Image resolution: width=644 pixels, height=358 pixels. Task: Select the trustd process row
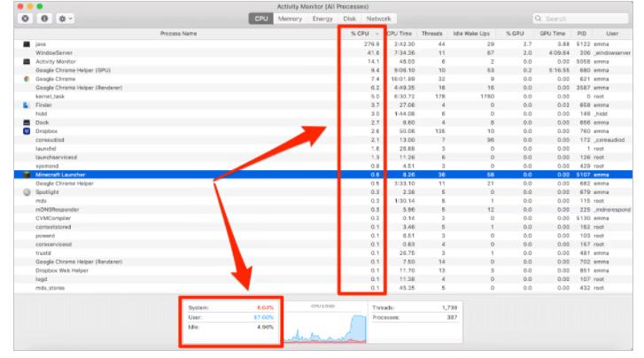pyautogui.click(x=323, y=253)
